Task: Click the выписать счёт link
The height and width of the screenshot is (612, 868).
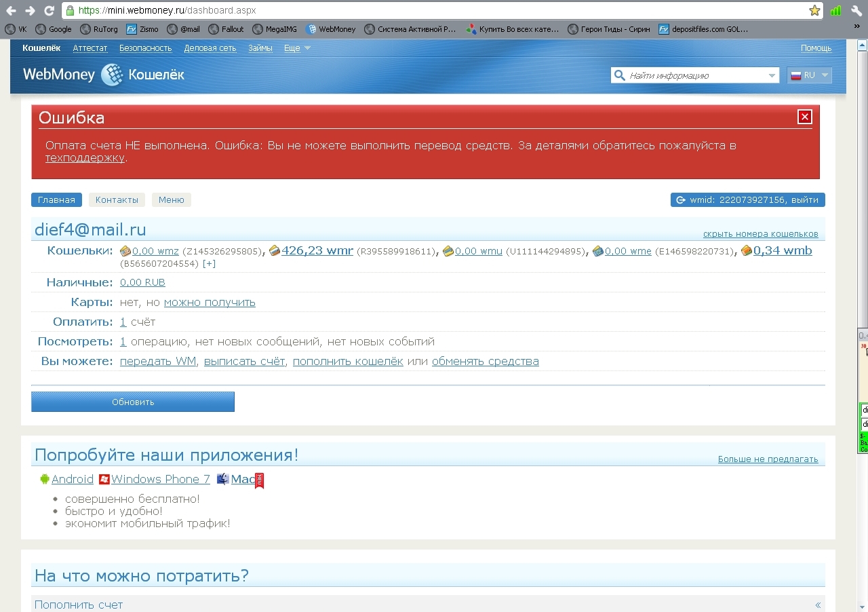Action: tap(244, 362)
